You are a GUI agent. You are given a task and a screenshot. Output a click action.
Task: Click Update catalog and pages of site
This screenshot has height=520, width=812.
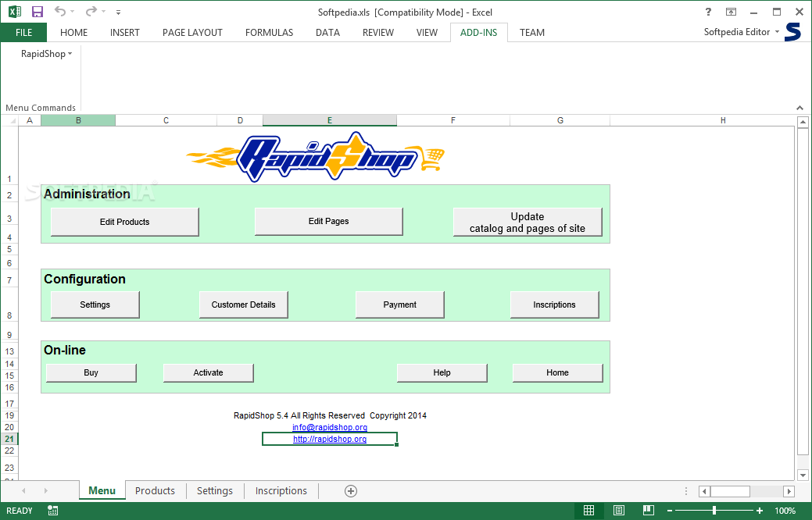tap(528, 222)
